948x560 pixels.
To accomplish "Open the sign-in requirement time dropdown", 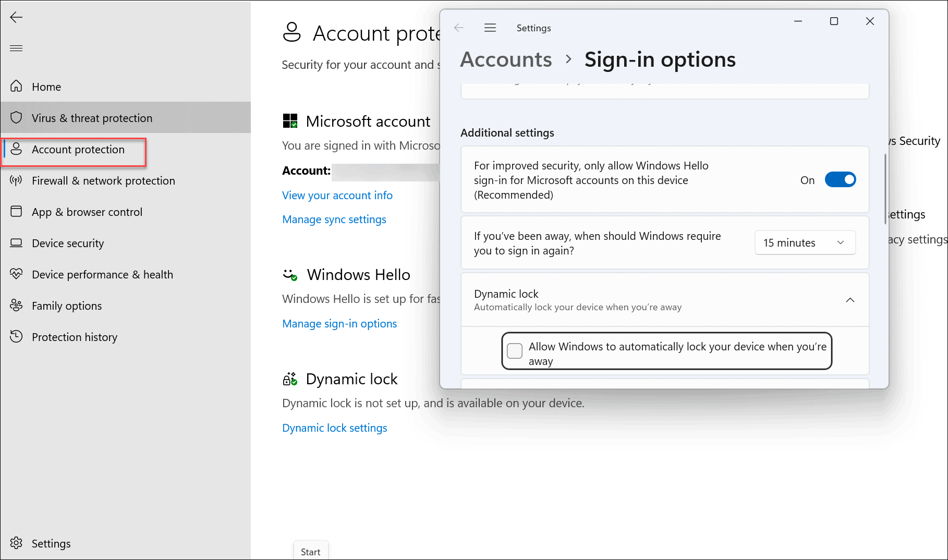I will 805,242.
